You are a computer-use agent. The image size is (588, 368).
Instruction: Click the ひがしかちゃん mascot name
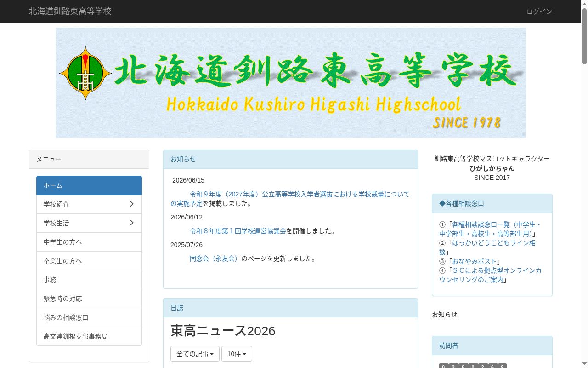492,168
